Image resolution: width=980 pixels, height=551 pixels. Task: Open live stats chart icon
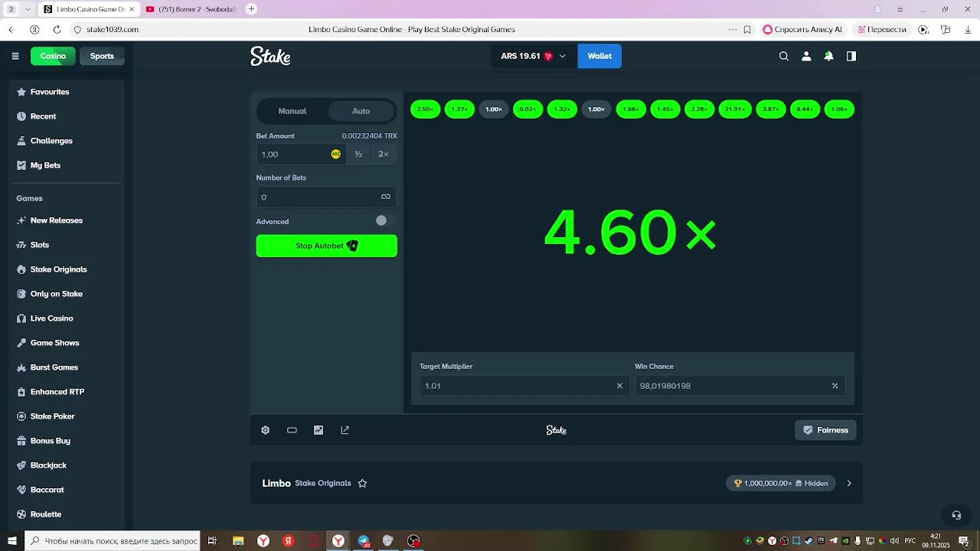pos(318,430)
